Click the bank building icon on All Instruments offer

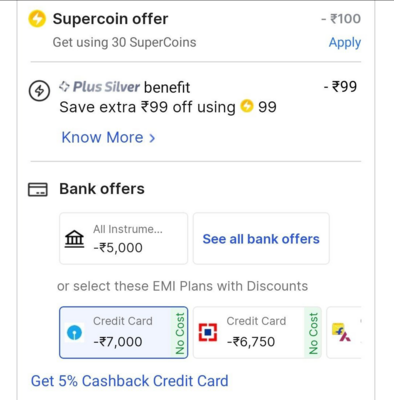coord(74,239)
